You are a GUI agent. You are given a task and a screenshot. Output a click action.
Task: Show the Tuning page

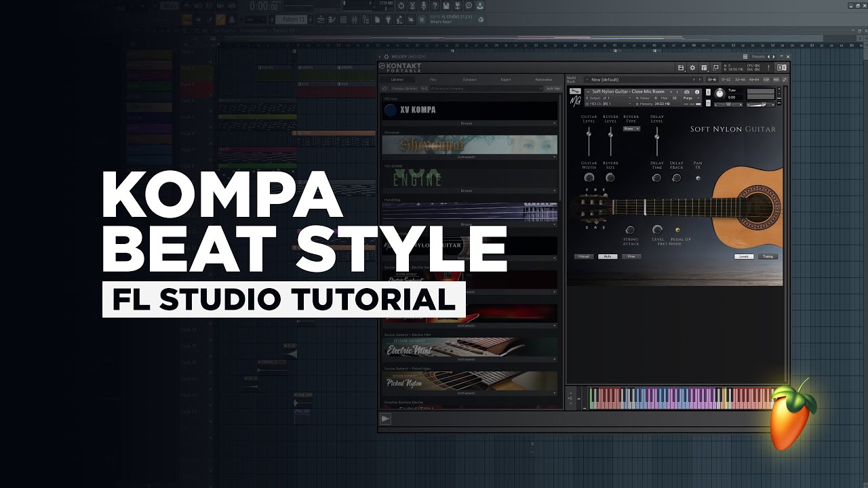click(x=768, y=256)
